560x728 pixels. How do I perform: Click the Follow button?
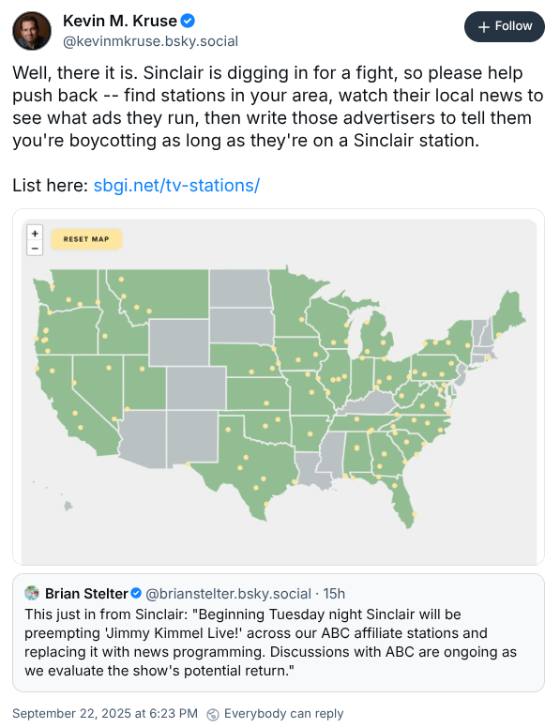click(x=505, y=26)
